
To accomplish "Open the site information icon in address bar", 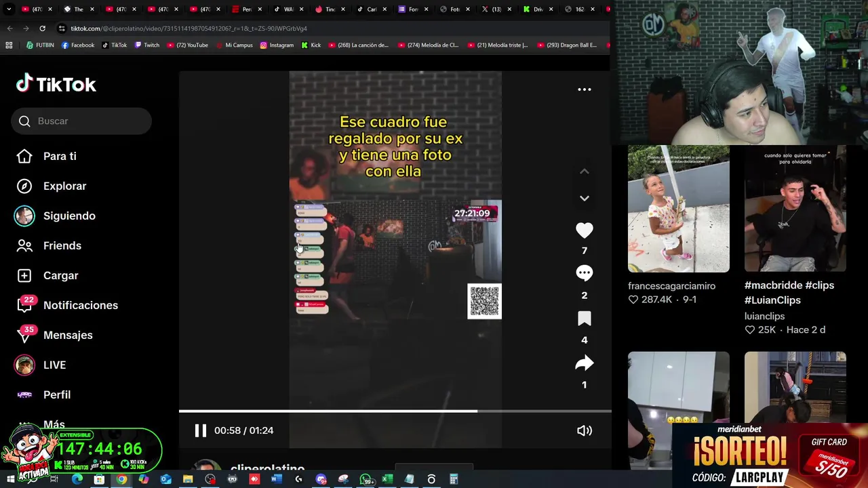I will (x=62, y=28).
